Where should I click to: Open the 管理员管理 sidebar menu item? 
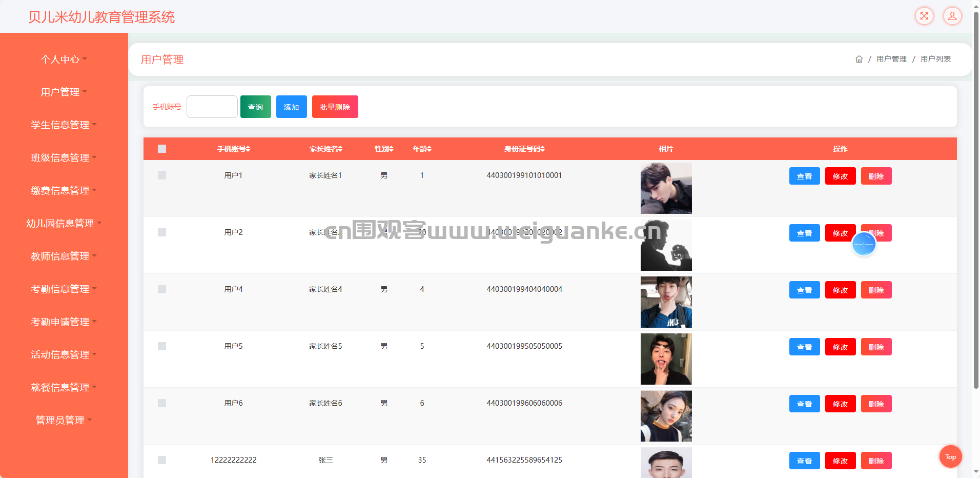(x=64, y=420)
